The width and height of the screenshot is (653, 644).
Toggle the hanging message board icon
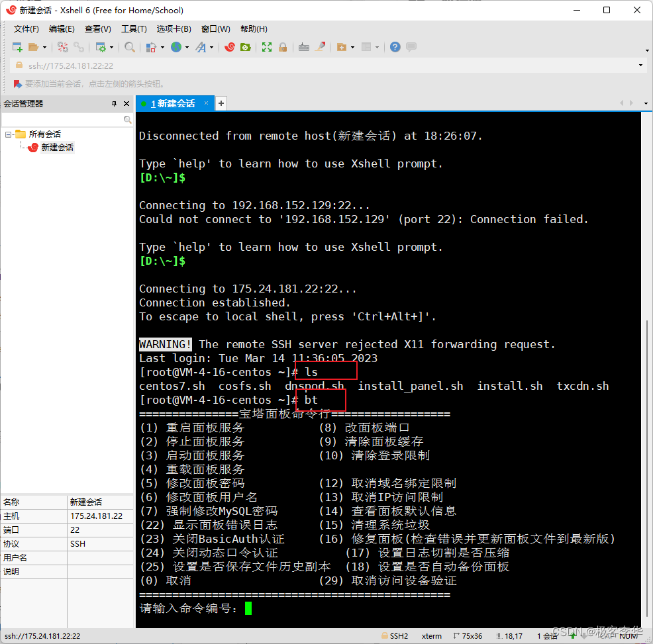click(410, 47)
